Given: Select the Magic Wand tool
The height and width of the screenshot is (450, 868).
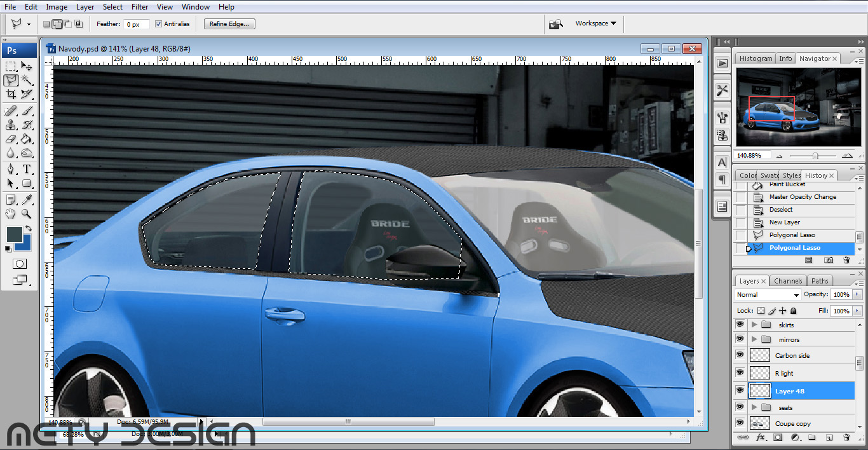Looking at the screenshot, I should [x=27, y=80].
